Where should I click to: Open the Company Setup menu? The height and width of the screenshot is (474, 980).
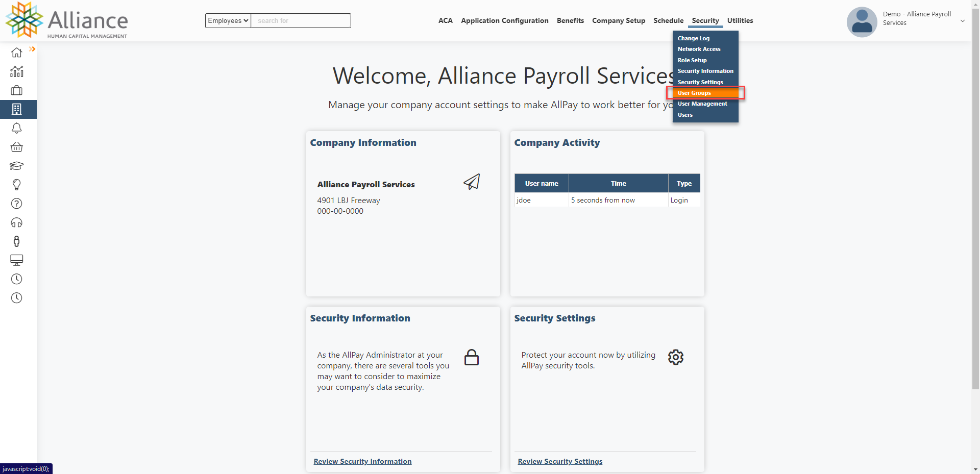(x=619, y=20)
